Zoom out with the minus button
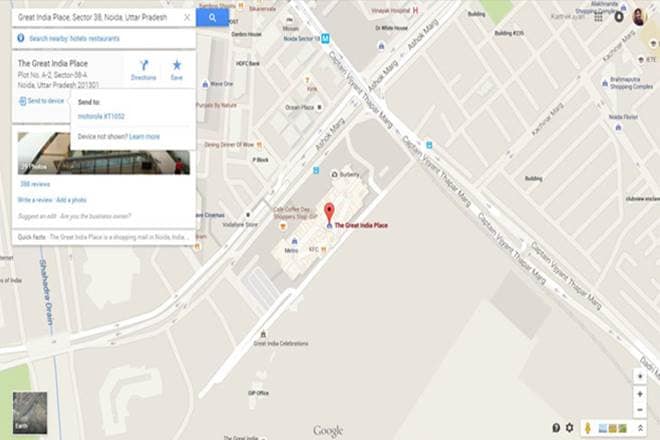Viewport: 660px width, 440px height. [640, 410]
